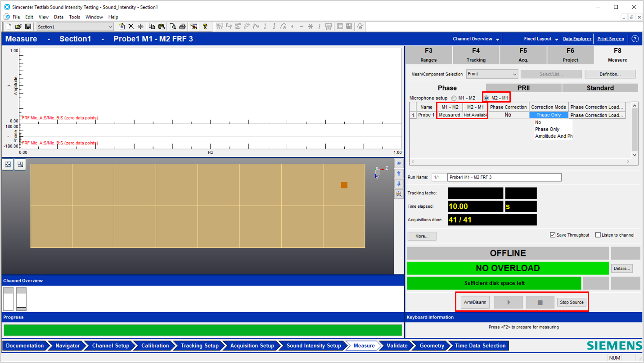644x363 pixels.
Task: Click the Stop Source button
Action: pyautogui.click(x=572, y=302)
